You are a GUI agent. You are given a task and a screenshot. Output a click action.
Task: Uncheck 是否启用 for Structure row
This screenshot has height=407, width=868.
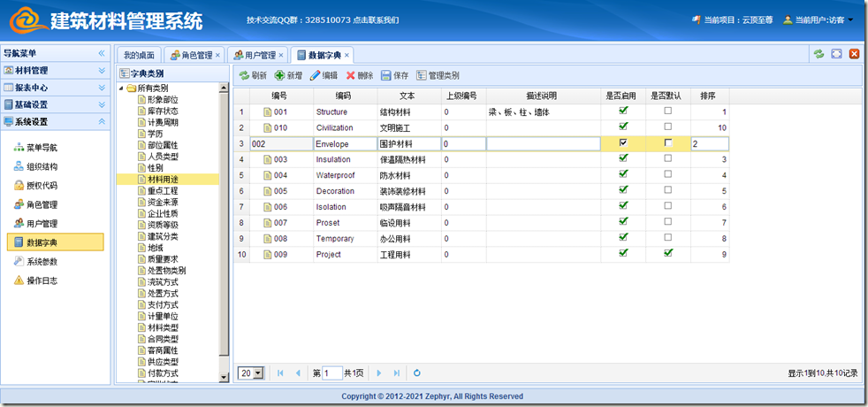[x=623, y=111]
